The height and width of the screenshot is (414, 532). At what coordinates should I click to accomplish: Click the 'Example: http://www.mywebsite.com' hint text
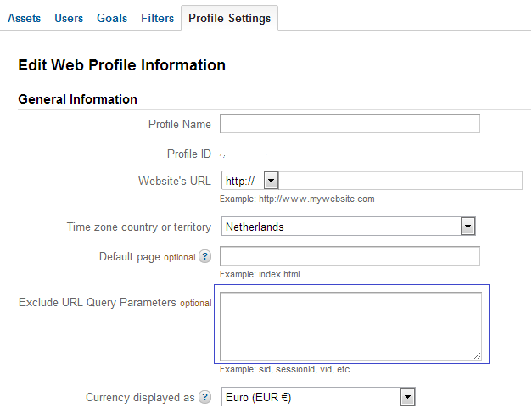[297, 199]
